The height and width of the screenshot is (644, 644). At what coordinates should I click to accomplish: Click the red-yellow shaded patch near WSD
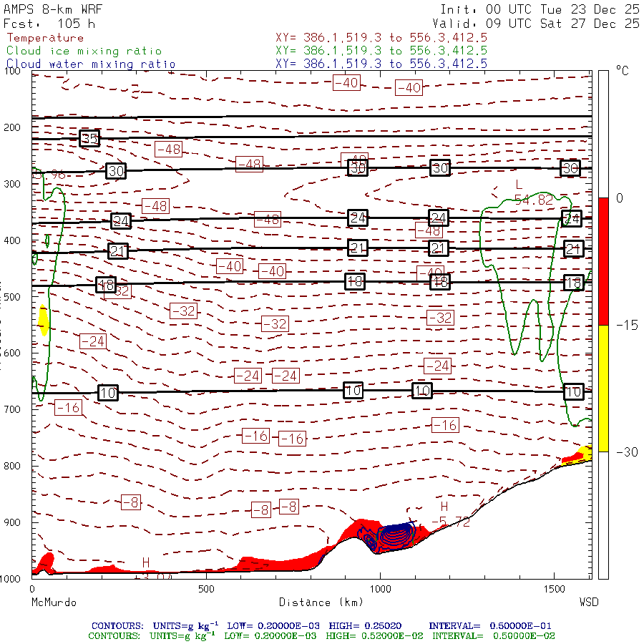click(x=578, y=456)
